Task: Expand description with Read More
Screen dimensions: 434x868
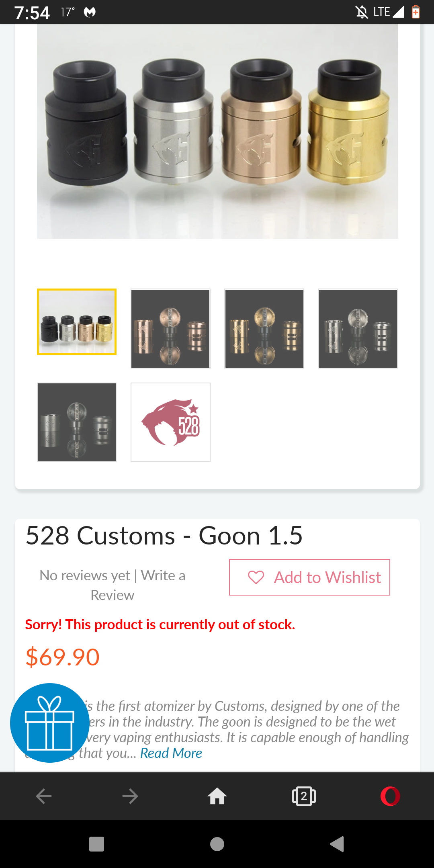Action: pos(171,753)
